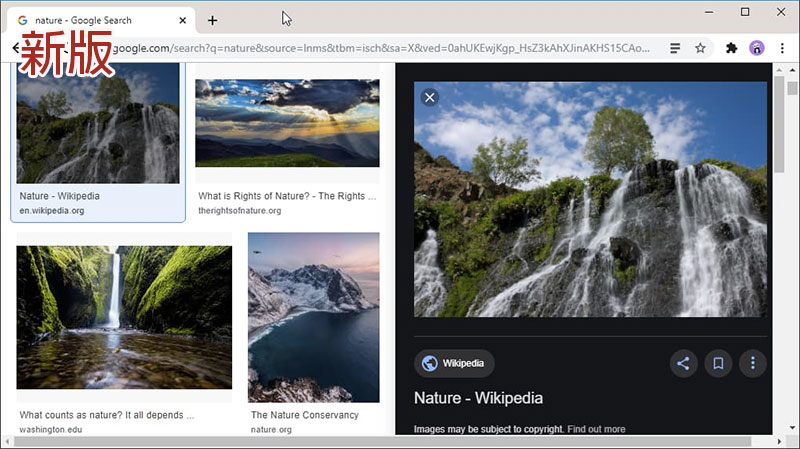Click the large waterfall preview image
This screenshot has height=449, width=800.
[x=590, y=199]
